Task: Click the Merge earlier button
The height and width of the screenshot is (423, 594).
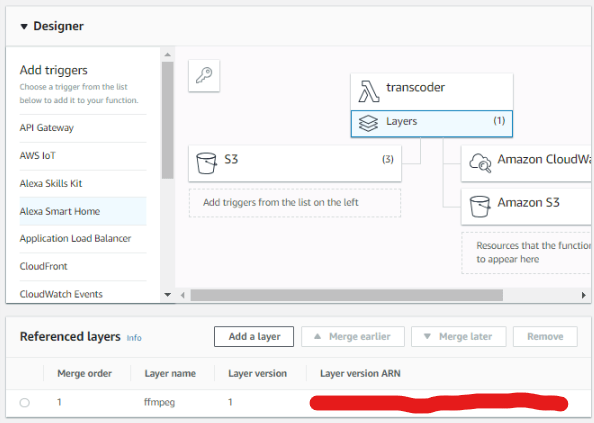Action: [x=353, y=337]
